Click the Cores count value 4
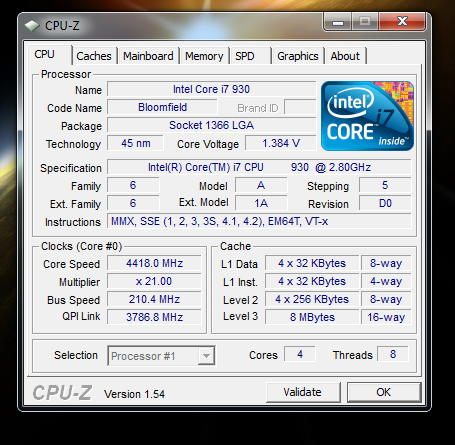455x445 pixels. tap(300, 354)
